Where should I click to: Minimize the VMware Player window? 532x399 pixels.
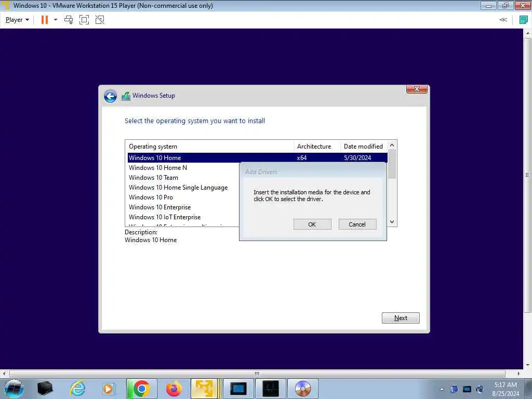488,5
